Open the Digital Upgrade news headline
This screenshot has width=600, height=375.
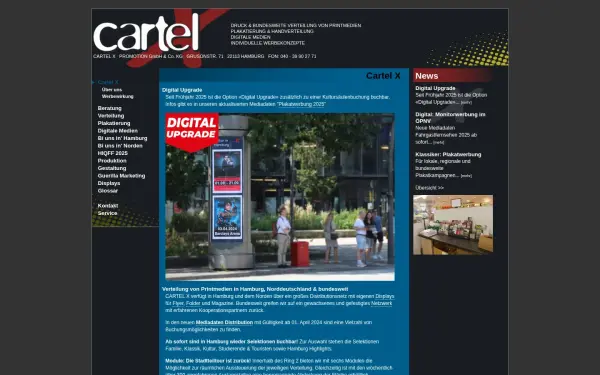435,88
